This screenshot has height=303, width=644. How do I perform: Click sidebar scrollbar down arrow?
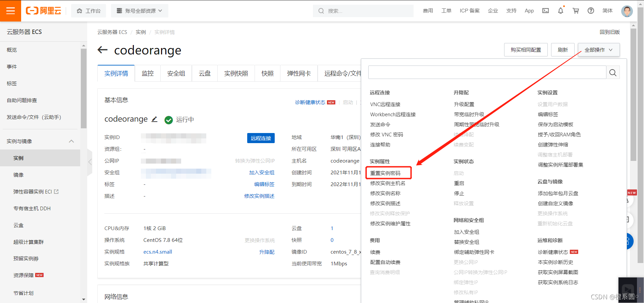pyautogui.click(x=84, y=299)
